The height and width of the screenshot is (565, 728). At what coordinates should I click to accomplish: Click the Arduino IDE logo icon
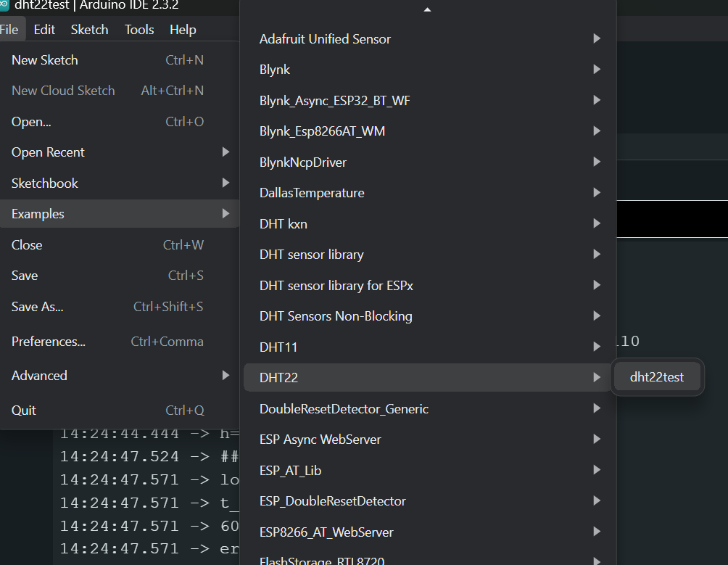click(4, 5)
